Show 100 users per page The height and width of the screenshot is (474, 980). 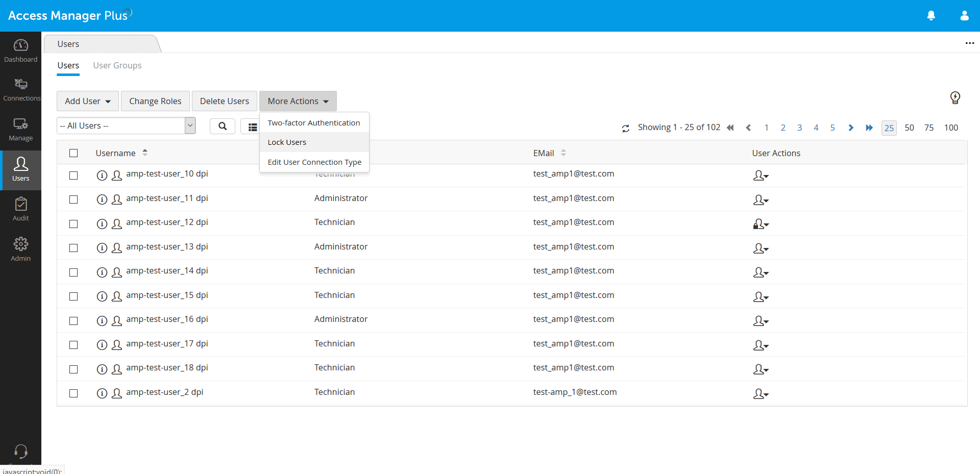coord(951,128)
